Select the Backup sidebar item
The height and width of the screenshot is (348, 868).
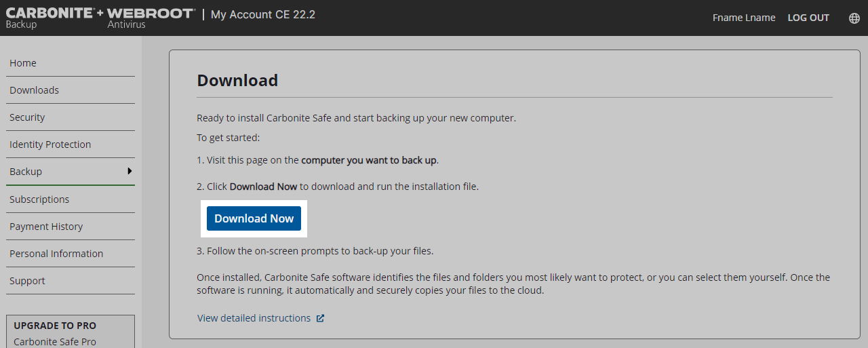pyautogui.click(x=26, y=172)
